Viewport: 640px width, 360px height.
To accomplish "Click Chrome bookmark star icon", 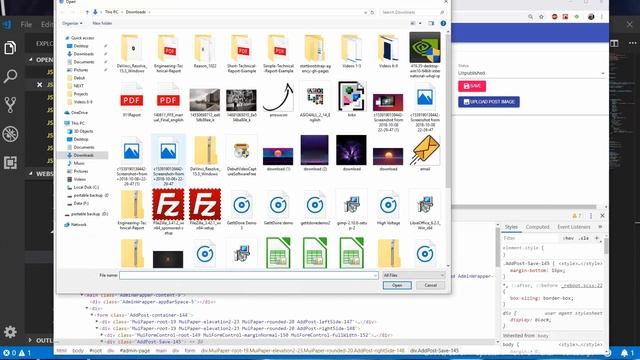I will click(x=541, y=17).
